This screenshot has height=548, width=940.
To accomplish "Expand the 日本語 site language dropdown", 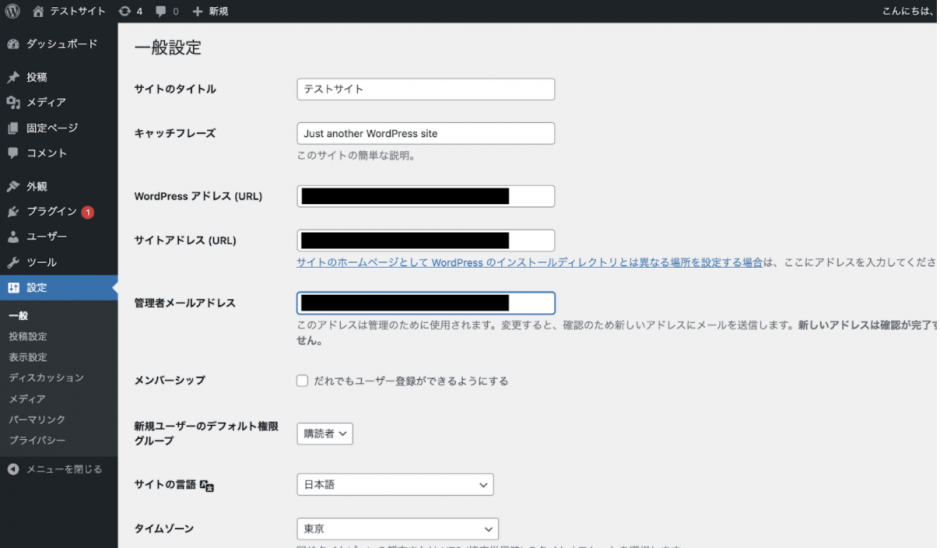I will coord(395,485).
